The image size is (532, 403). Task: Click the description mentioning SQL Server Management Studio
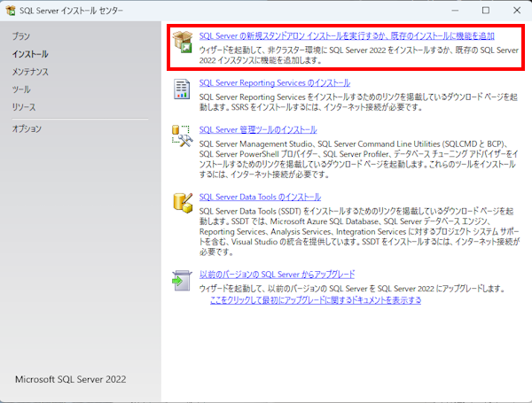[x=358, y=159]
